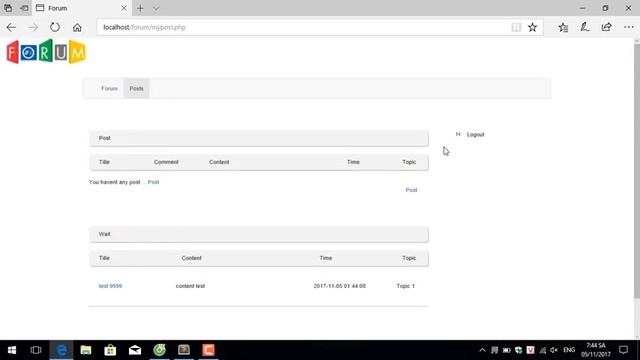Click the 2017-11-05 time cell
This screenshot has height=360, width=640.
click(340, 286)
